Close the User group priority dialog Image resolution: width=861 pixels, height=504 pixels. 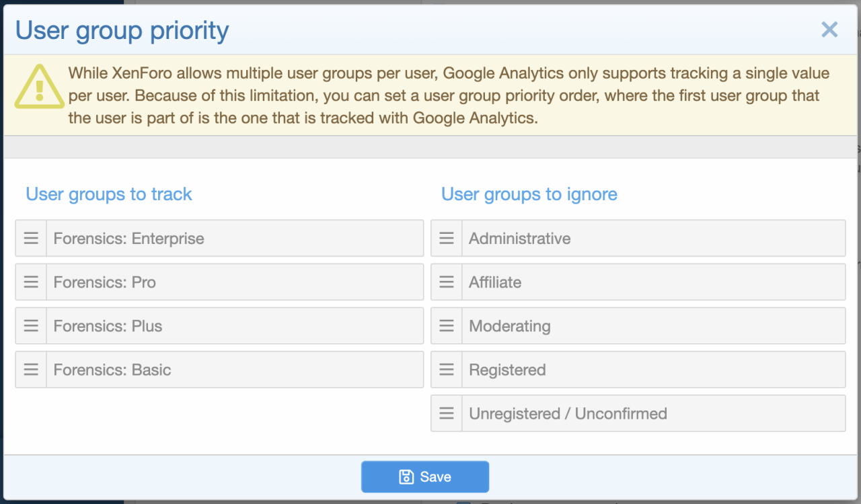click(829, 30)
